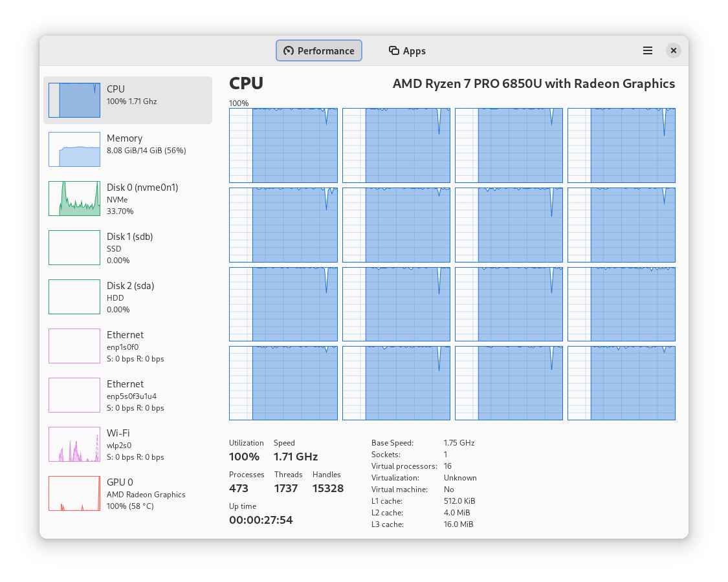Screen dimensions: 728x582
Task: Show Disk 1 (sdb) SSD details
Action: coord(127,248)
